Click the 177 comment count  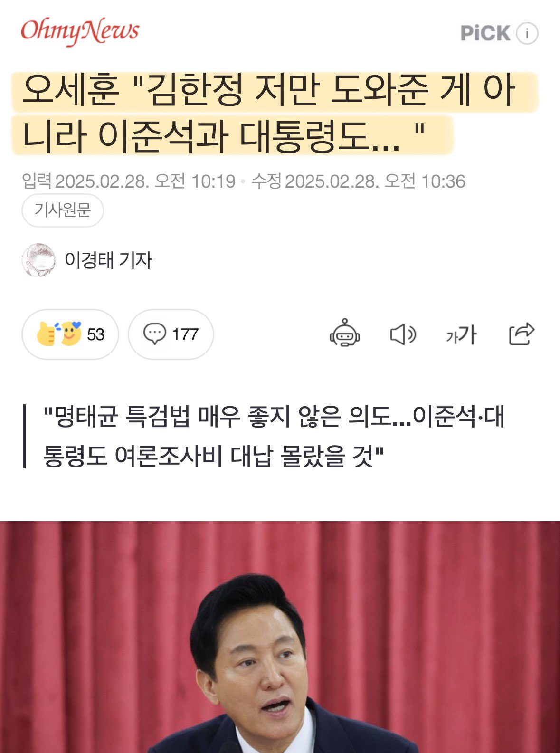pyautogui.click(x=185, y=334)
